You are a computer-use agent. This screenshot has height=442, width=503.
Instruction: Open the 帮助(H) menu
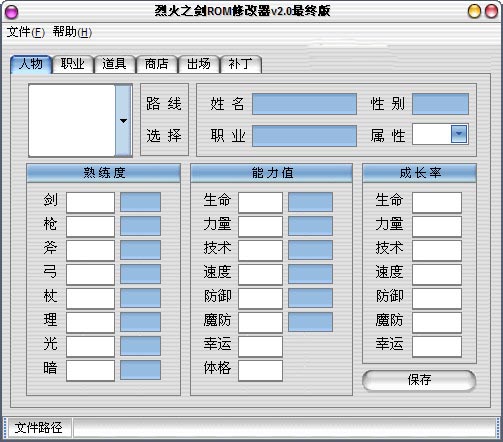pos(72,32)
